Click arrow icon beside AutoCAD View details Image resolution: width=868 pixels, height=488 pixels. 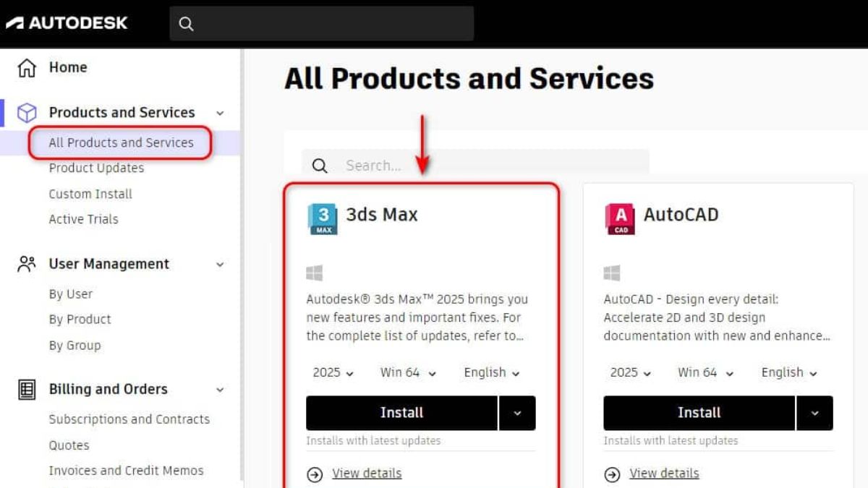(612, 474)
